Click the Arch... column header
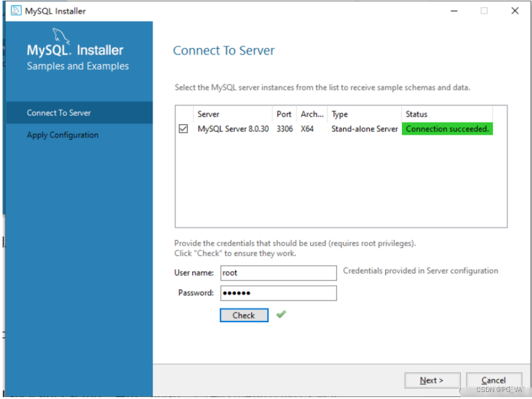532x399 pixels. click(x=312, y=114)
